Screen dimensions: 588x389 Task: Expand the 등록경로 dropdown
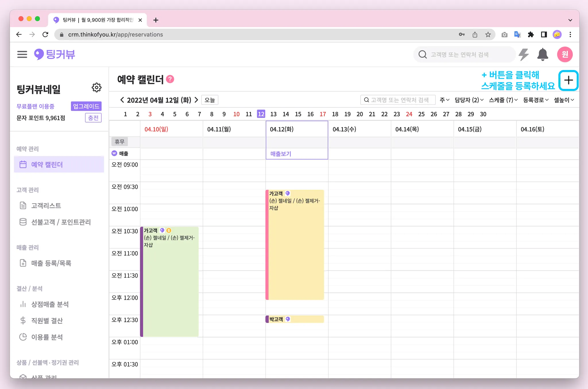coord(535,100)
